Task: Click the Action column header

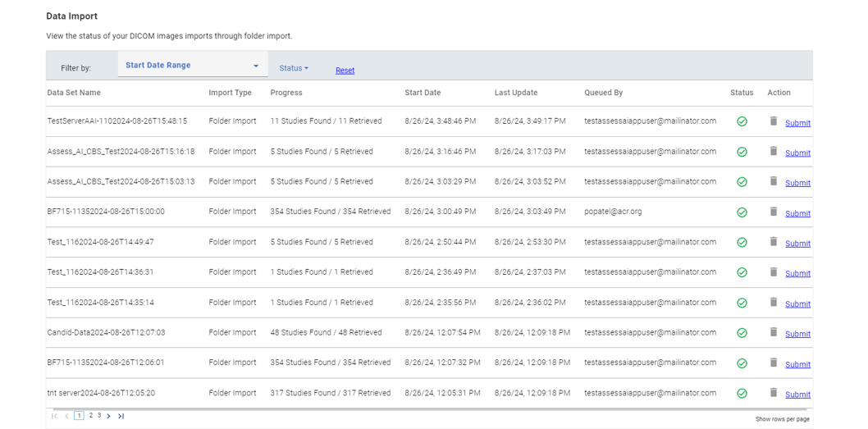Action: (779, 93)
